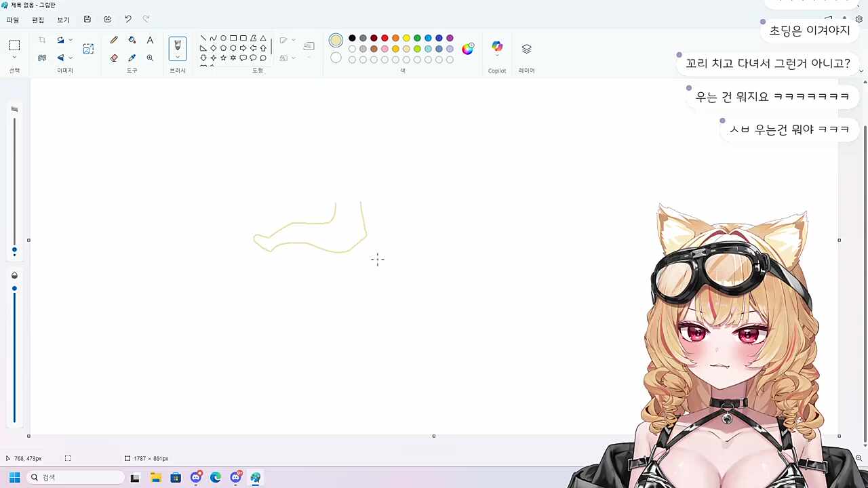The width and height of the screenshot is (868, 488).
Task: Open the 파일 menu
Action: (12, 20)
